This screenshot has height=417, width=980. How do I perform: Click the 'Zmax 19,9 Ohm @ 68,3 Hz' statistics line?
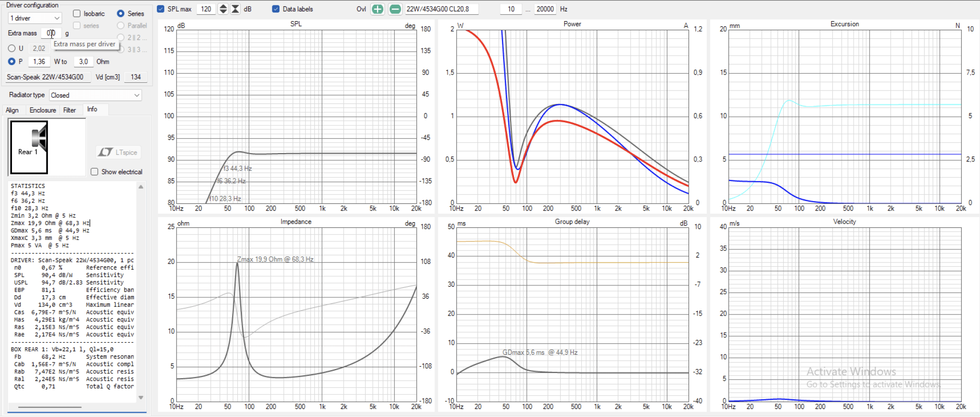tap(50, 223)
